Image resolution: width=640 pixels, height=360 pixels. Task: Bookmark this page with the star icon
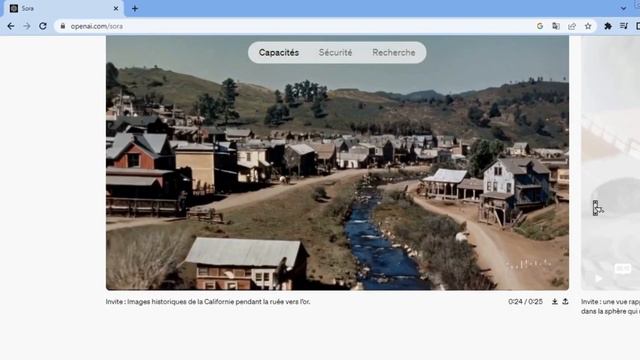coord(588,26)
